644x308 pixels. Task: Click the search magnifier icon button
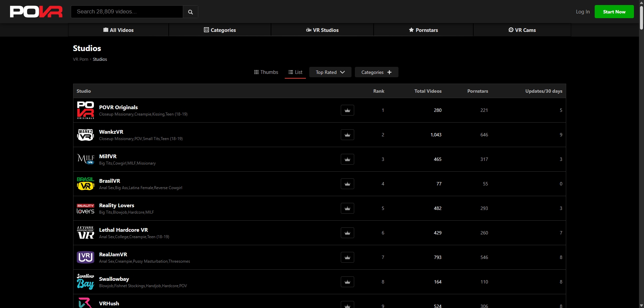(190, 12)
